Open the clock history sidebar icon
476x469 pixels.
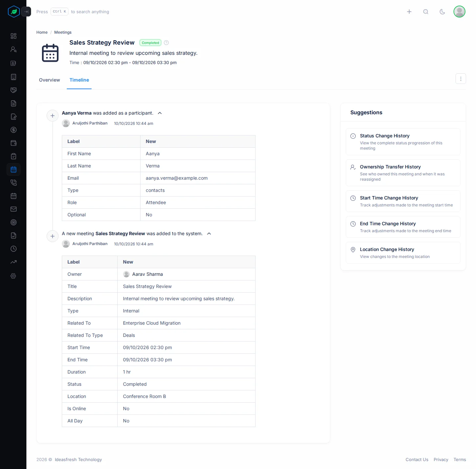14,249
